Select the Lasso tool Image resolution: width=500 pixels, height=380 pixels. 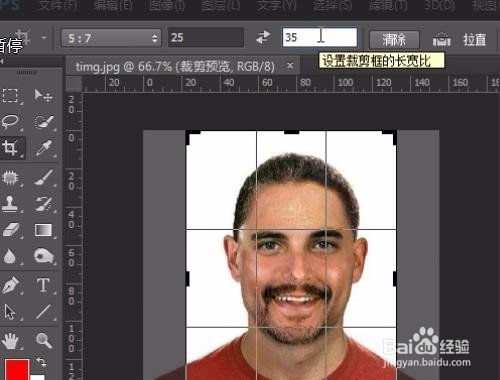(10, 122)
